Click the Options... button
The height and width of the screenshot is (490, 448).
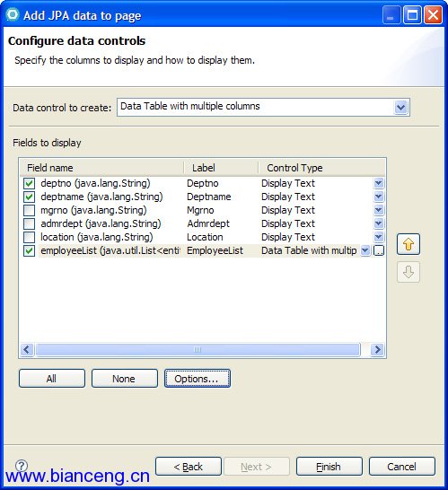click(198, 379)
